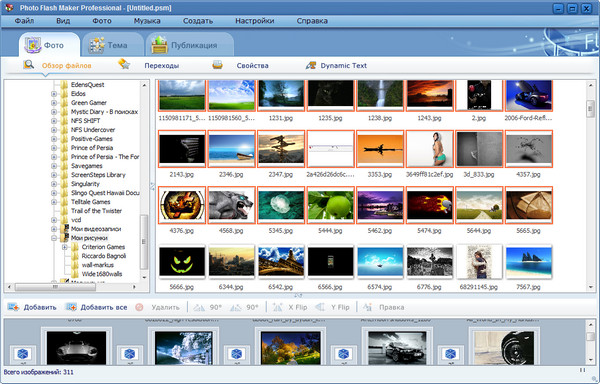Open the Фото menu
This screenshot has height=384, width=600.
click(x=102, y=21)
